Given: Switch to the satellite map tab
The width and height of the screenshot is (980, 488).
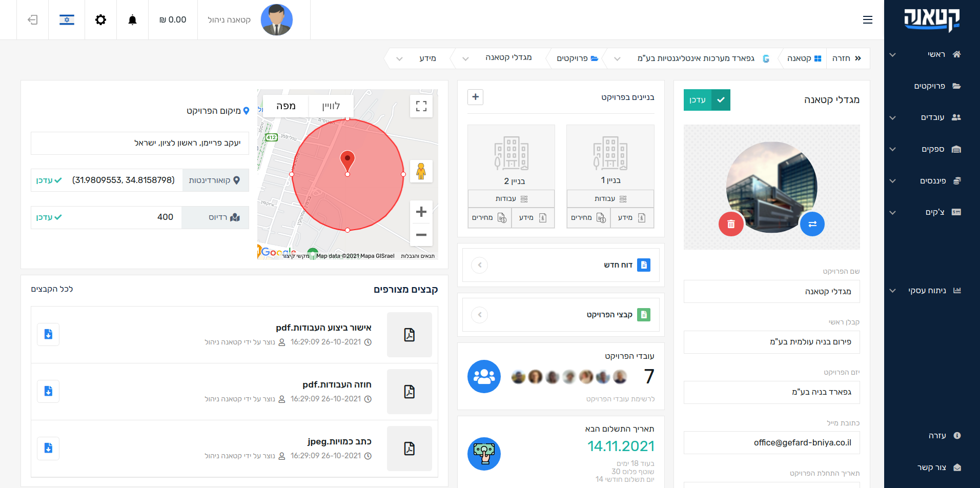Looking at the screenshot, I should pyautogui.click(x=331, y=106).
